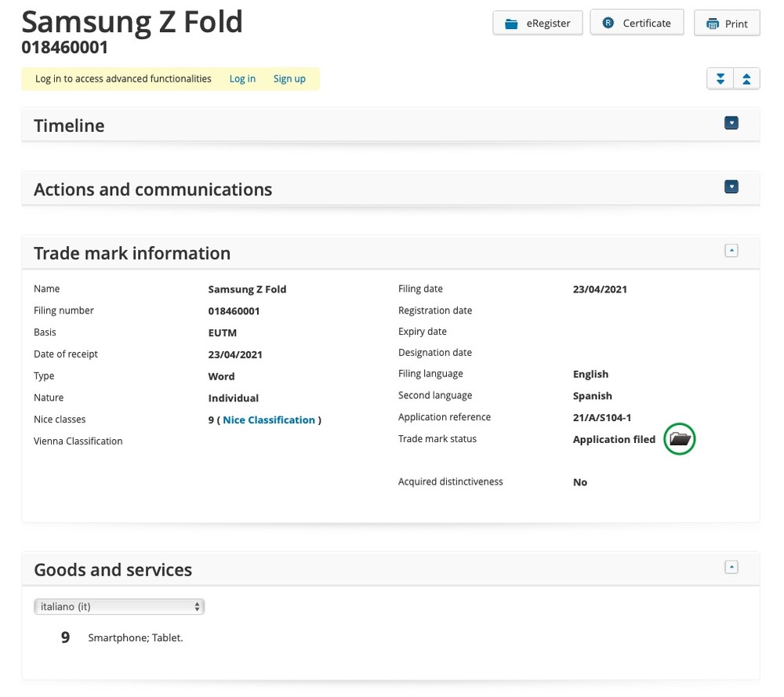Image resolution: width=784 pixels, height=697 pixels.
Task: Click the Filing language label
Action: coord(430,374)
